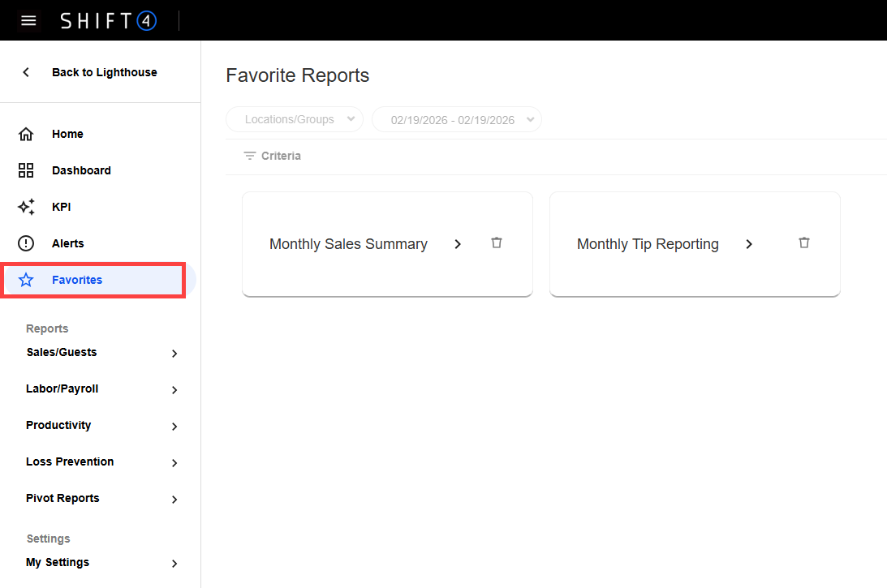The width and height of the screenshot is (887, 588).
Task: Delete Monthly Sales Summary using trash icon
Action: (x=497, y=242)
